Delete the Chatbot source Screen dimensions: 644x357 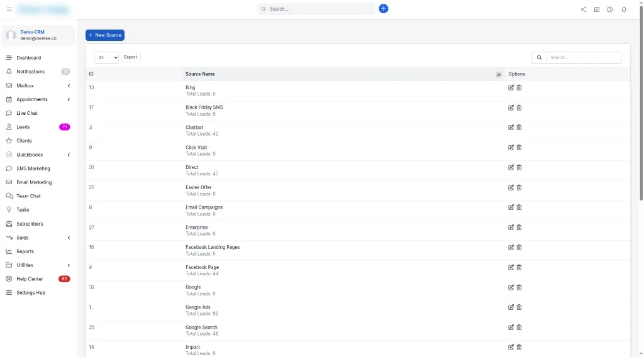(x=519, y=127)
